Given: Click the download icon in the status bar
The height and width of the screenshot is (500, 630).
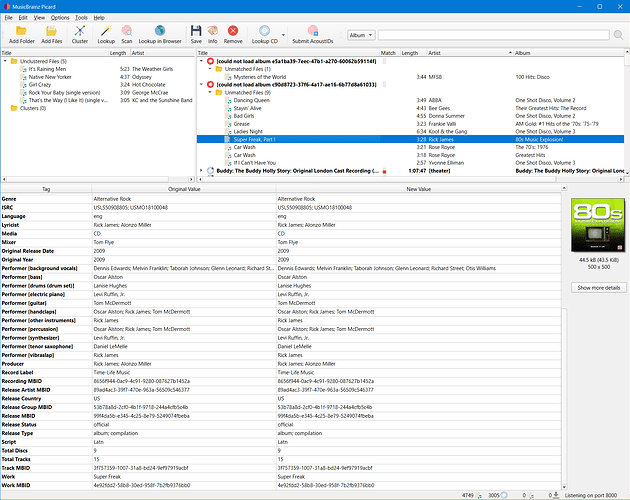Looking at the screenshot, I should 556,495.
